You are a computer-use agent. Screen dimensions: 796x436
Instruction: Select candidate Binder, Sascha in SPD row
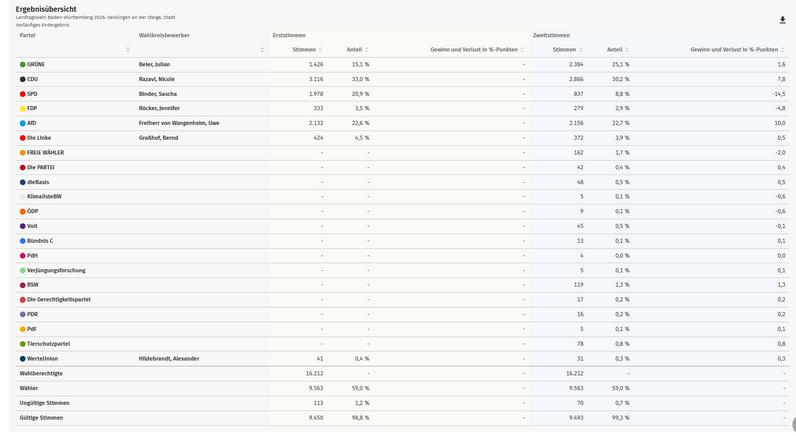[157, 94]
